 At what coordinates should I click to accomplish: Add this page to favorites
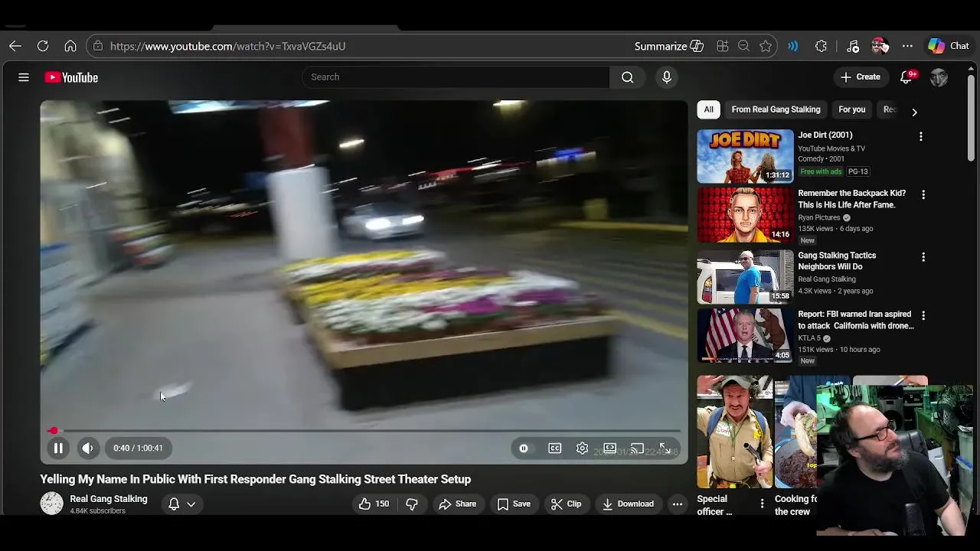pyautogui.click(x=766, y=46)
